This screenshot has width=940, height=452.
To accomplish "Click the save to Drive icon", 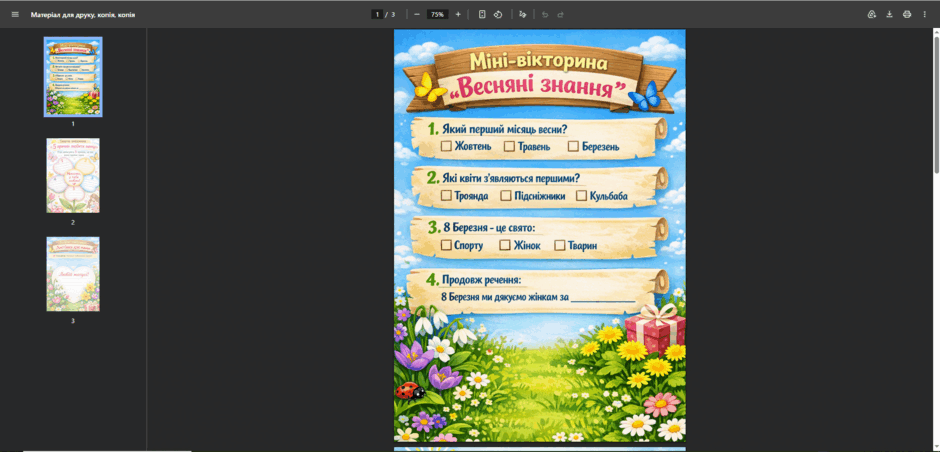I will click(x=872, y=14).
